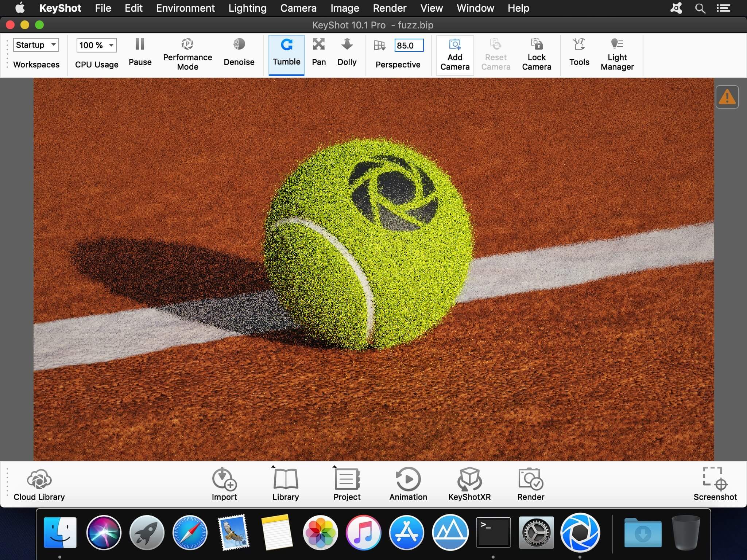
Task: Toggle the Denoise filter
Action: point(239,53)
